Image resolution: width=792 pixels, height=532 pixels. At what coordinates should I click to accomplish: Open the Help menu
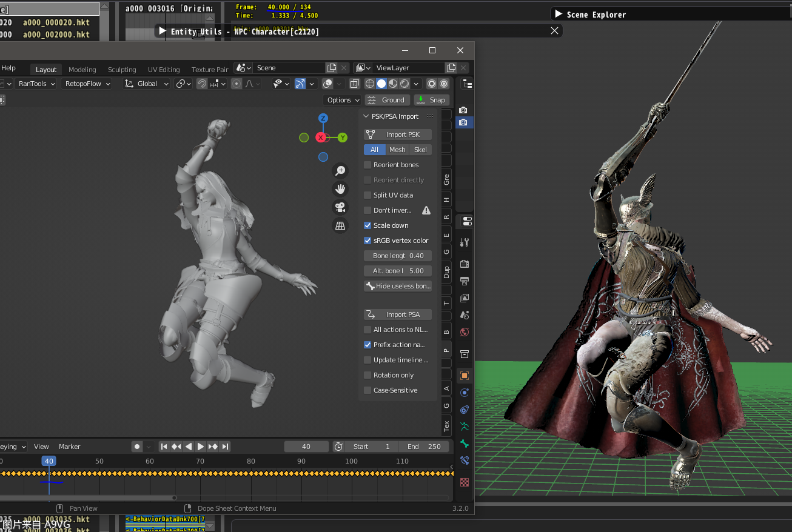(x=8, y=68)
